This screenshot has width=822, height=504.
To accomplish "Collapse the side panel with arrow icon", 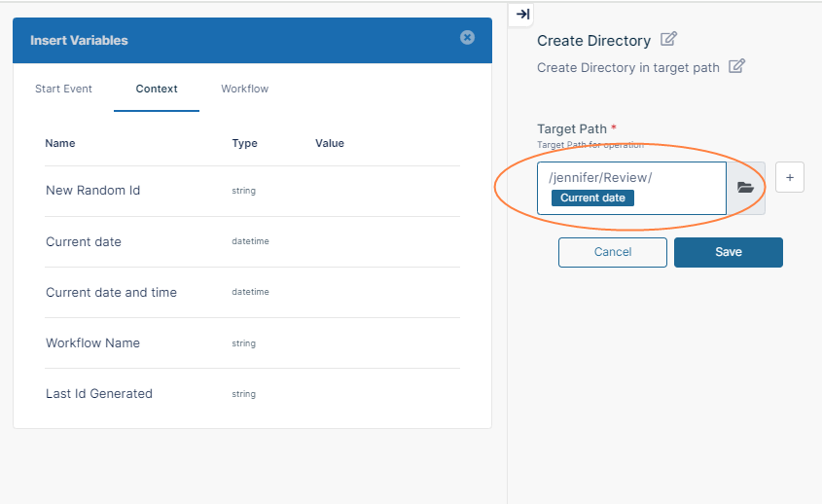I will [x=522, y=14].
